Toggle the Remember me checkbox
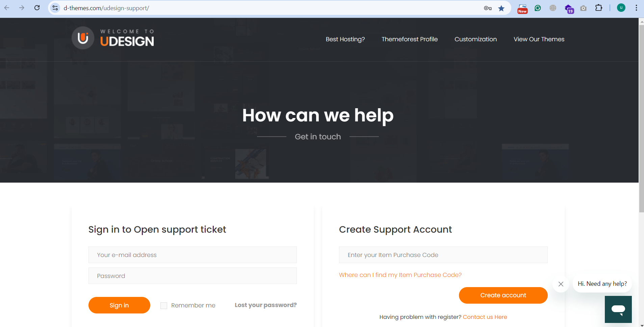This screenshot has width=644, height=327. point(164,306)
